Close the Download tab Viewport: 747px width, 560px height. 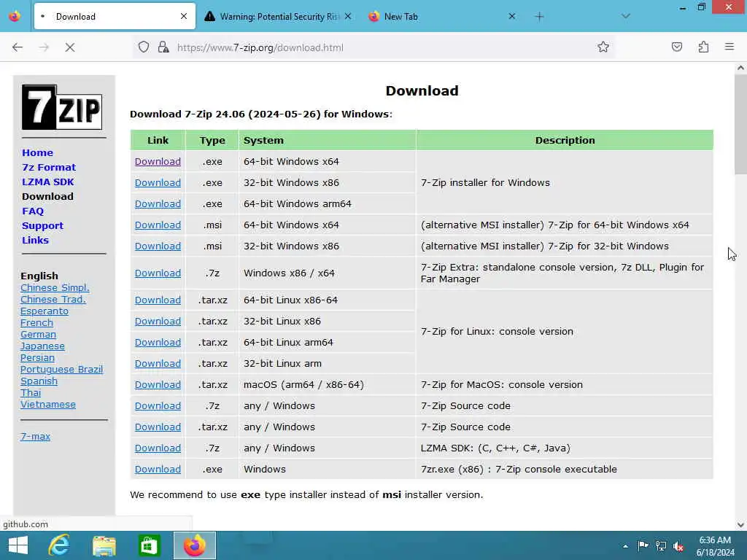[x=184, y=16]
